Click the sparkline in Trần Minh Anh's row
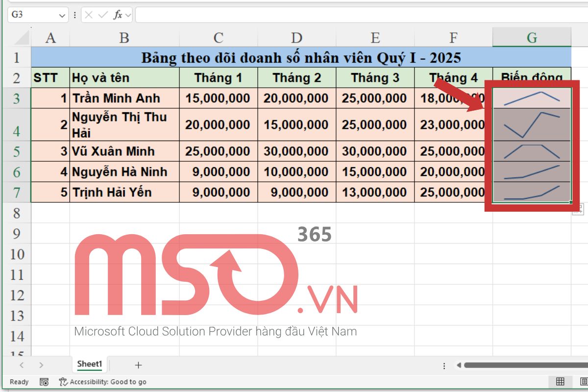 532,98
